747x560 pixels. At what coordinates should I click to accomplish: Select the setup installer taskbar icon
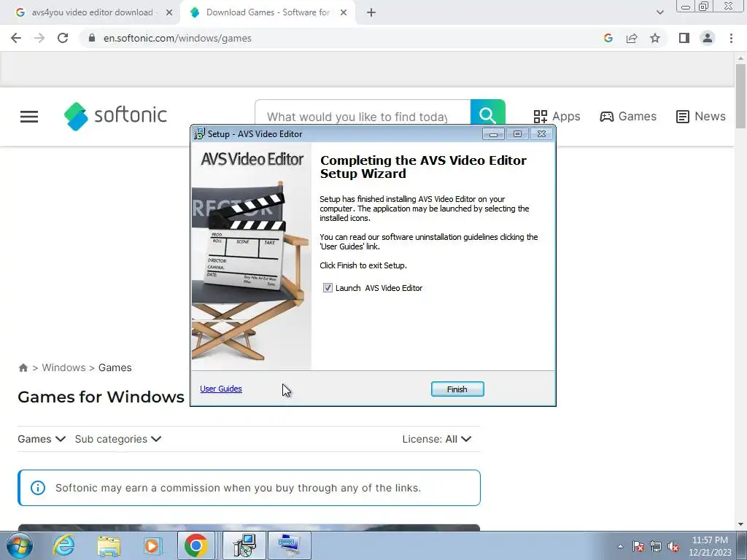(244, 545)
